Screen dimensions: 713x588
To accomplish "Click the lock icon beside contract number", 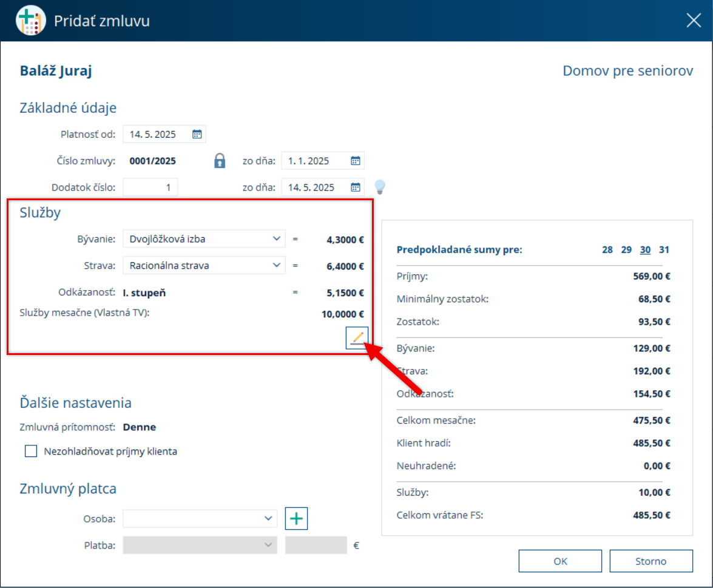I will click(x=220, y=161).
